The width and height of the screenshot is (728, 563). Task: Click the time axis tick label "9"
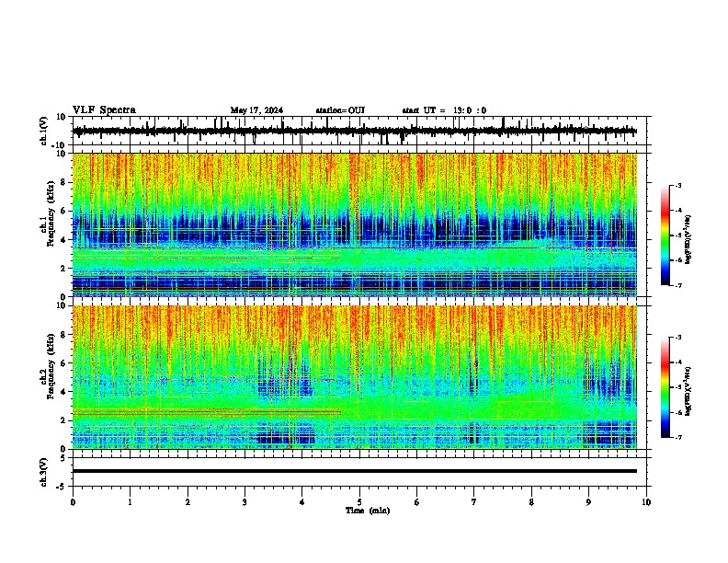pos(588,502)
